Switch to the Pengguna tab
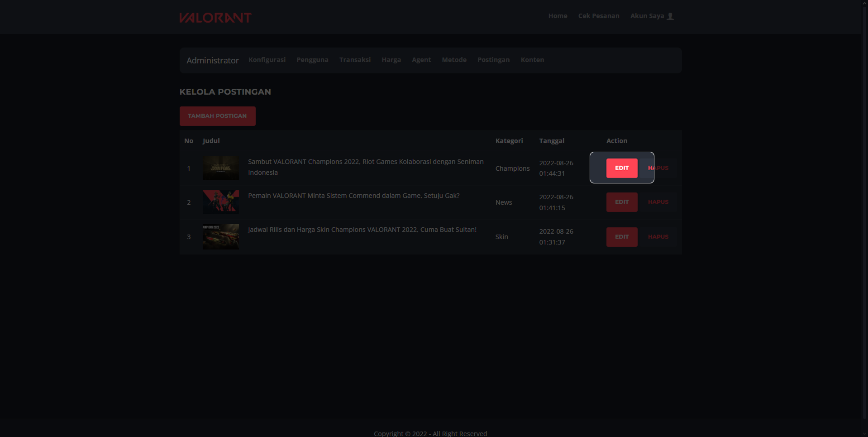The height and width of the screenshot is (437, 868). (x=312, y=60)
